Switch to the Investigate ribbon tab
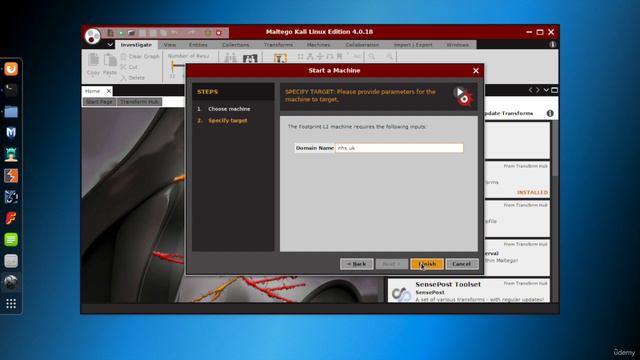Viewport: 640px width, 360px height. point(136,45)
